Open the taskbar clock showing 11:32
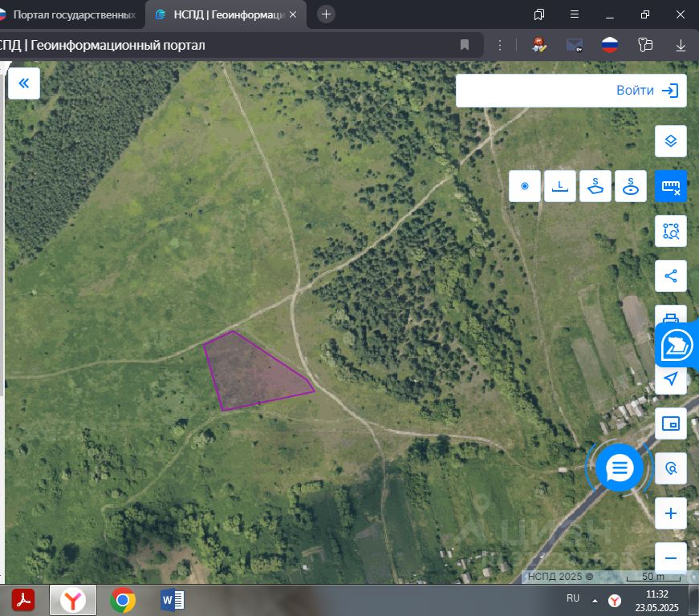Screen dimensions: 699x616 (657, 601)
